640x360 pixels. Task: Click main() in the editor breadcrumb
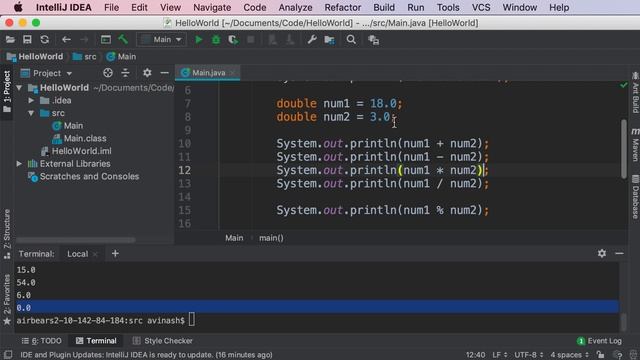[x=271, y=238]
